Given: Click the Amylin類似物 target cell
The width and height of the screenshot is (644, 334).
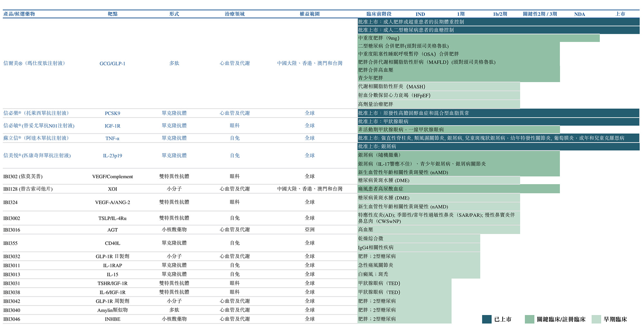Looking at the screenshot, I should pyautogui.click(x=112, y=310).
